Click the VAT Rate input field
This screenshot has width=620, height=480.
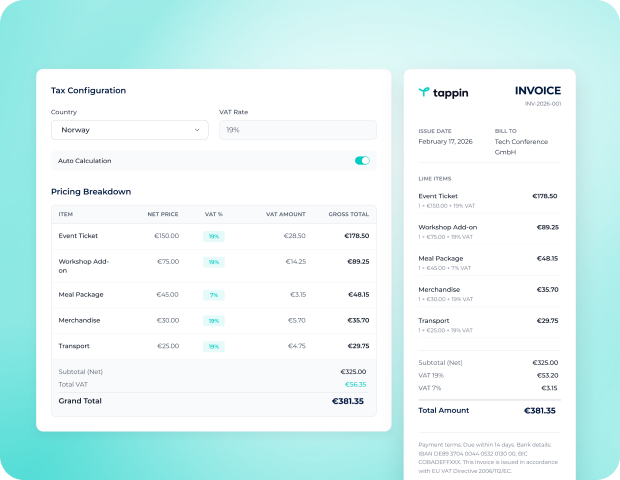tap(297, 130)
